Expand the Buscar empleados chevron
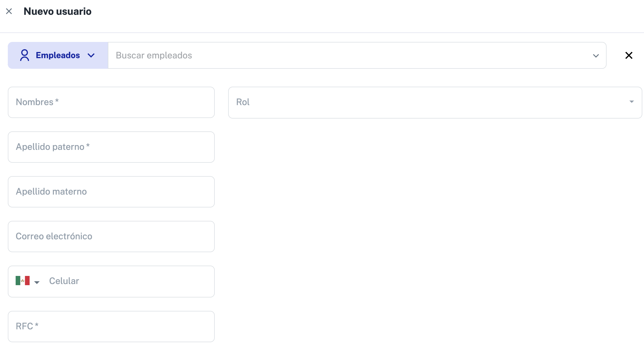This screenshot has width=644, height=364. (596, 56)
